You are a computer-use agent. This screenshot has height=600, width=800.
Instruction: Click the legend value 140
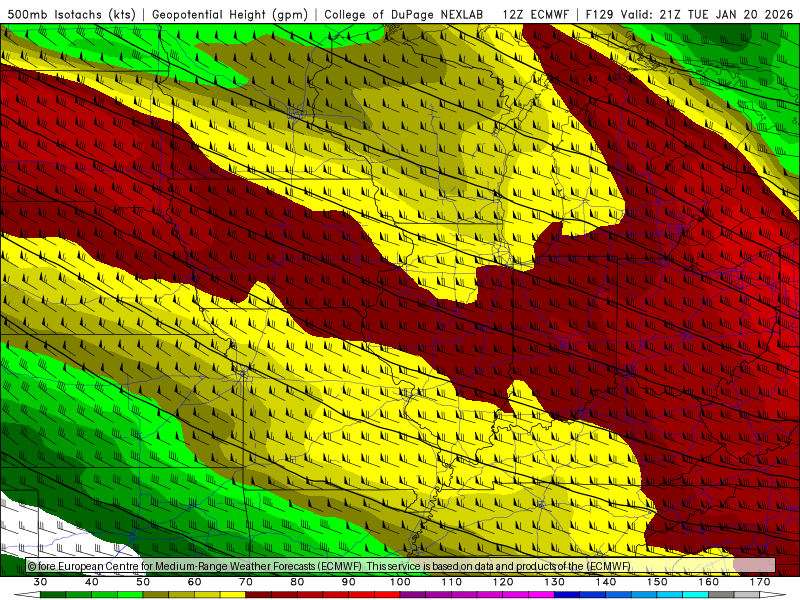pos(606,582)
